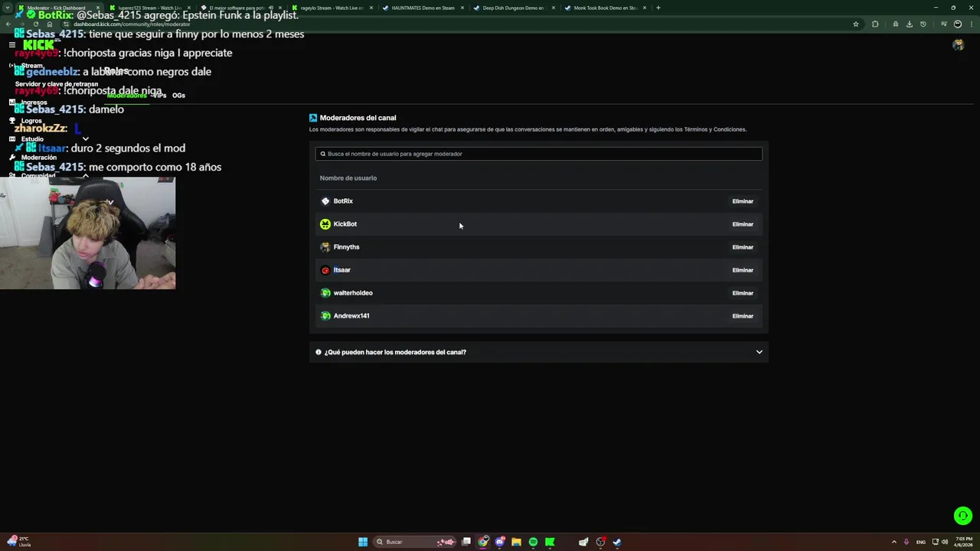The image size is (980, 551).
Task: Switch to the Monk Took Book Demo tab
Action: pos(605,8)
